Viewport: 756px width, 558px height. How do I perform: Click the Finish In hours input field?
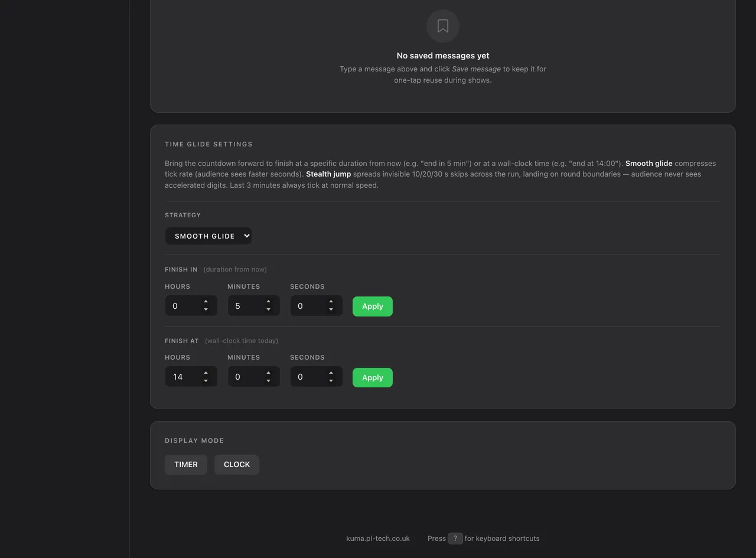click(191, 306)
